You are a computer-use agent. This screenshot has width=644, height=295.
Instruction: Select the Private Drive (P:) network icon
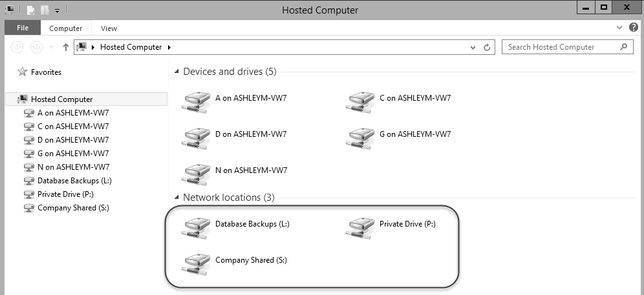click(360, 229)
